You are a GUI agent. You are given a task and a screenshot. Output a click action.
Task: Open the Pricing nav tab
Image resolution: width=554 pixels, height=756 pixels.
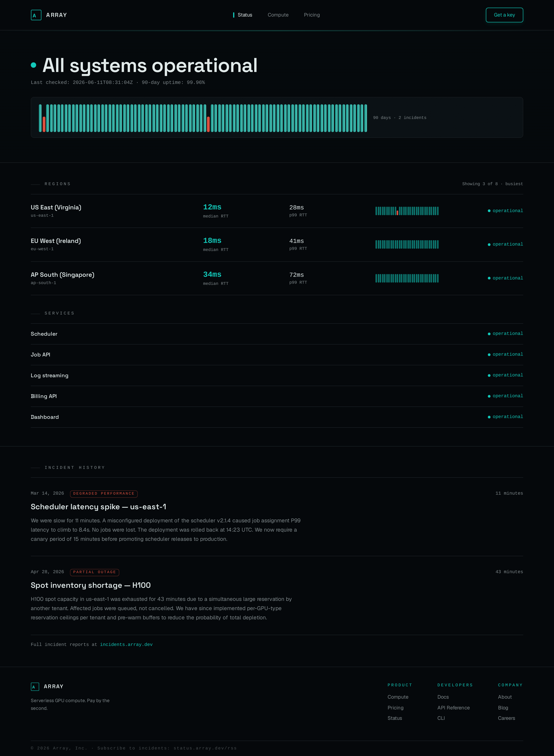[x=312, y=15]
